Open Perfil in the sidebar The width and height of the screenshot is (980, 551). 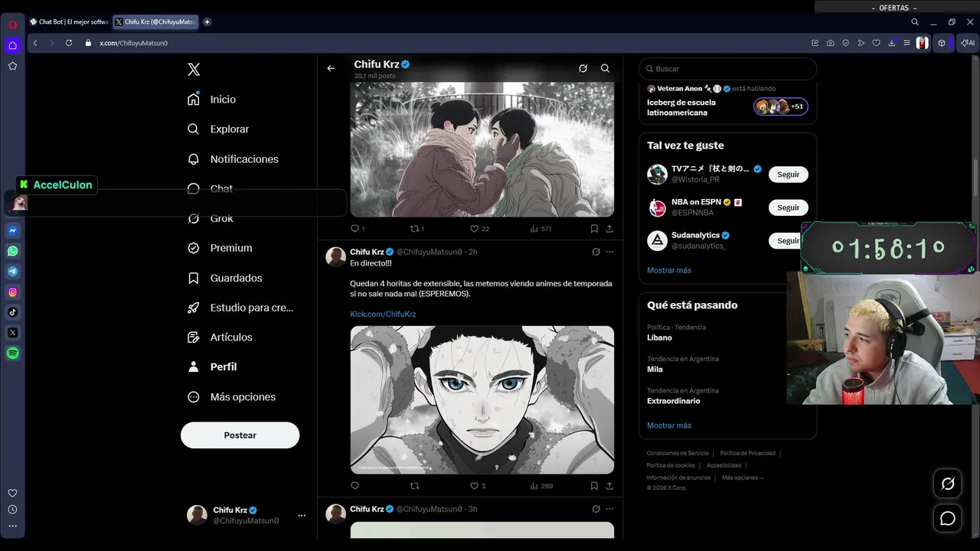(213, 367)
